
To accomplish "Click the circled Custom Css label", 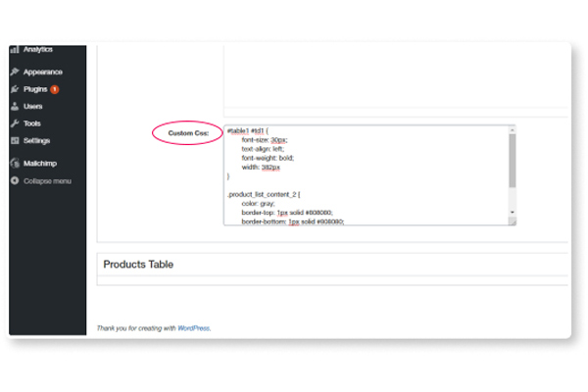I will click(187, 132).
